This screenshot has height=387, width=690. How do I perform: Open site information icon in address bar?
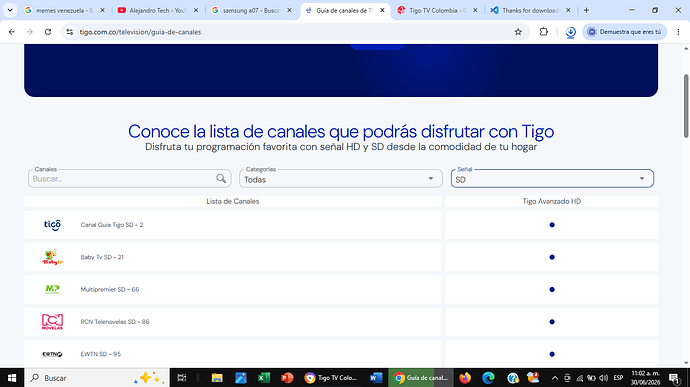tap(70, 32)
